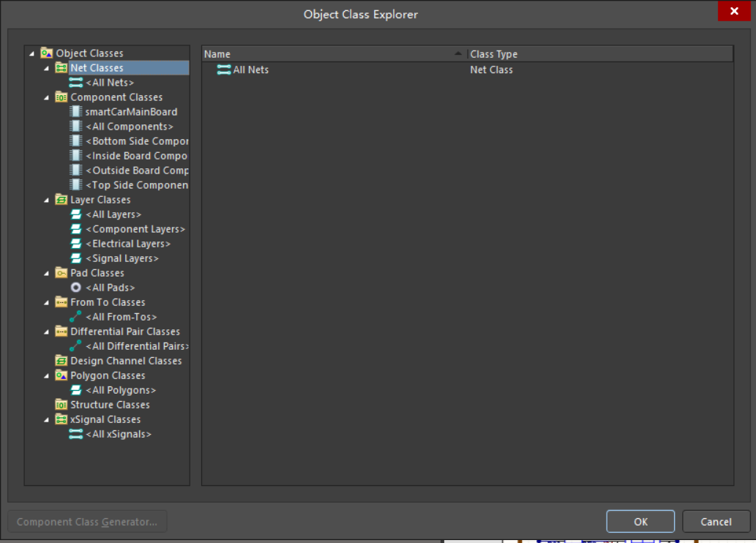
Task: Collapse the Pad Classes node
Action: [x=46, y=274]
